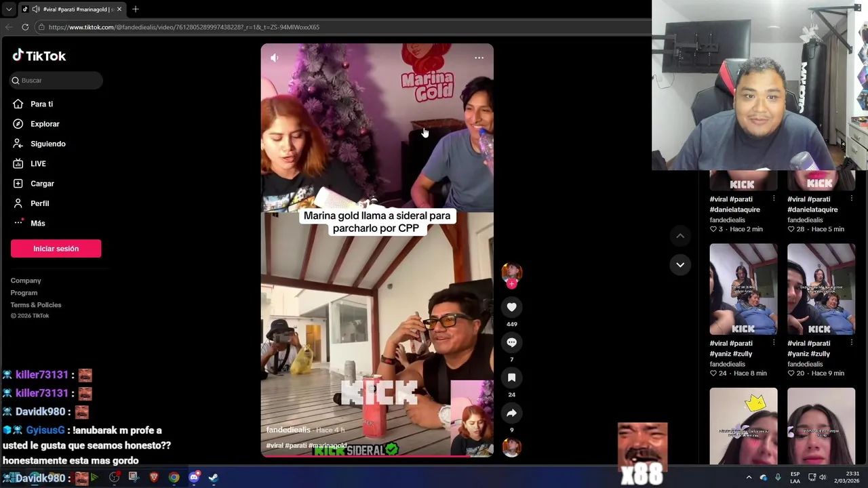Screen dimensions: 868x488
Task: Go to previous video with up arrow
Action: [x=680, y=236]
